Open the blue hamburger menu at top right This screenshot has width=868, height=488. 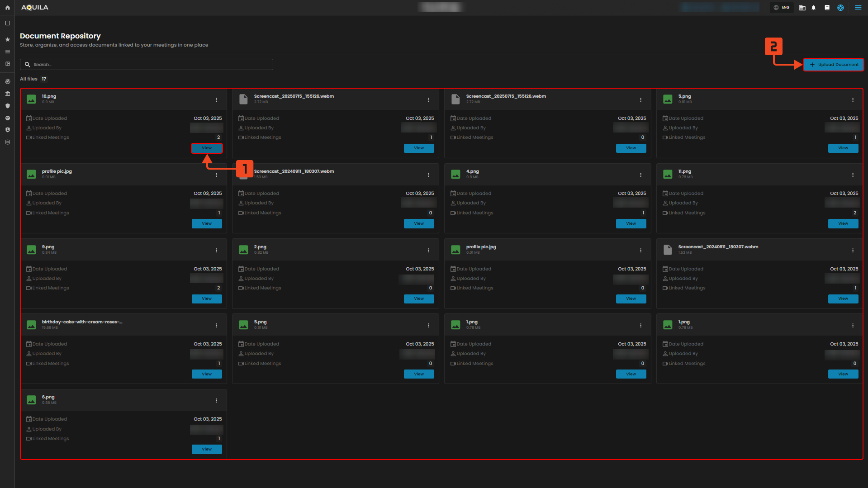click(x=858, y=8)
